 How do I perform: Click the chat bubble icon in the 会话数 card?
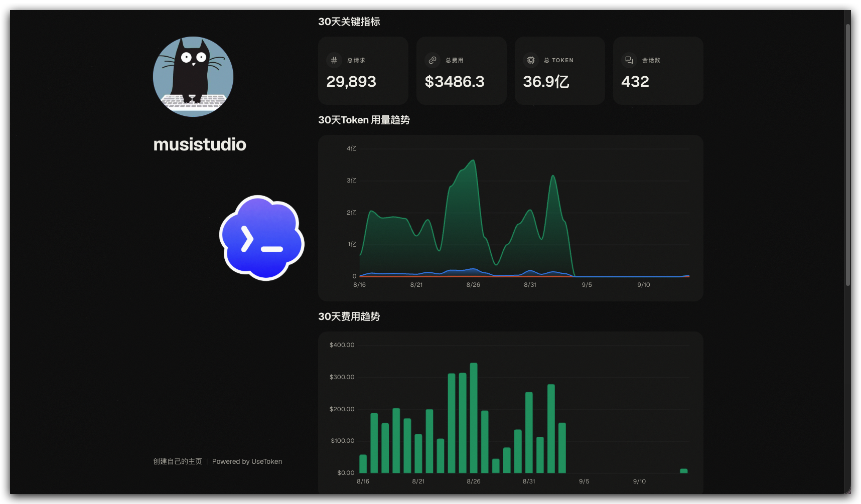[629, 60]
